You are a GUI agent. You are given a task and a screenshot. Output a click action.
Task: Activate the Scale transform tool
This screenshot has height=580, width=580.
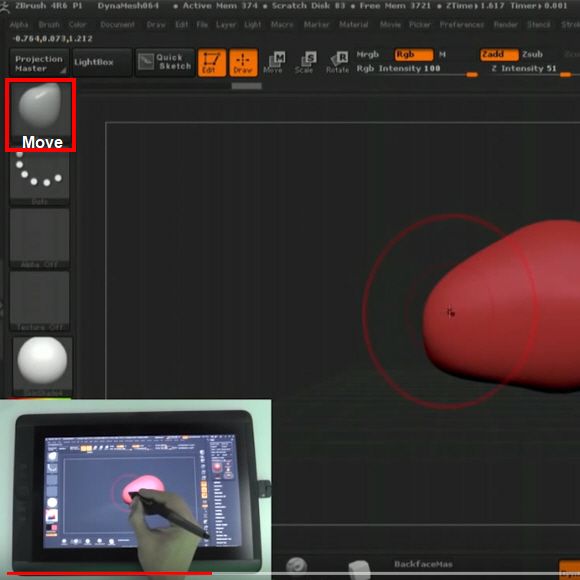(x=305, y=63)
